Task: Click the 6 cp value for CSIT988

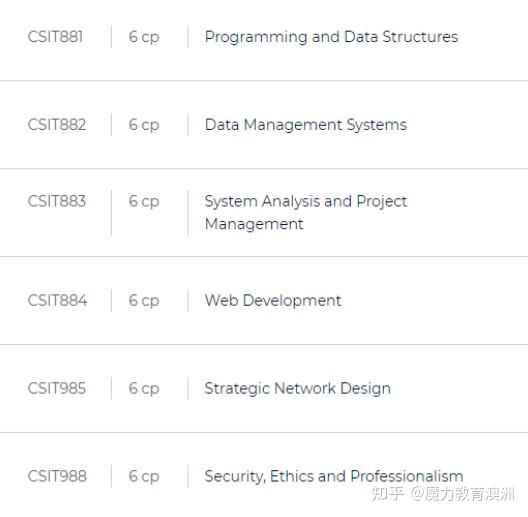Action: pyautogui.click(x=144, y=476)
